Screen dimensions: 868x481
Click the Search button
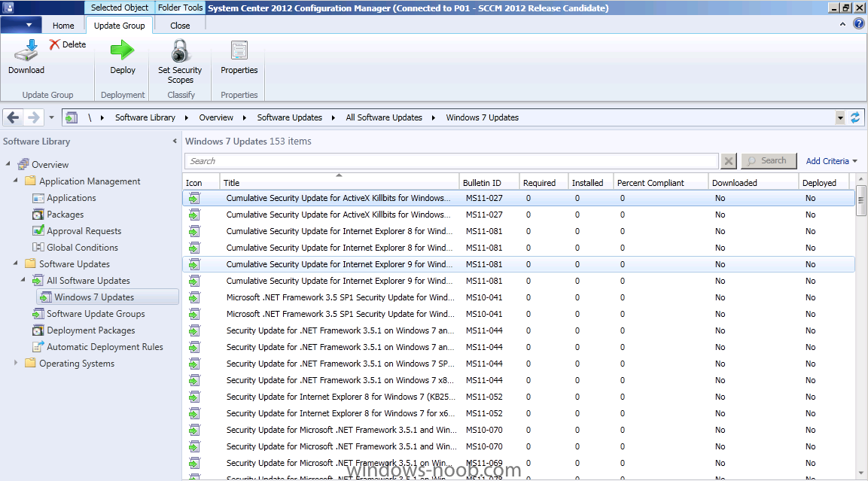tap(769, 161)
